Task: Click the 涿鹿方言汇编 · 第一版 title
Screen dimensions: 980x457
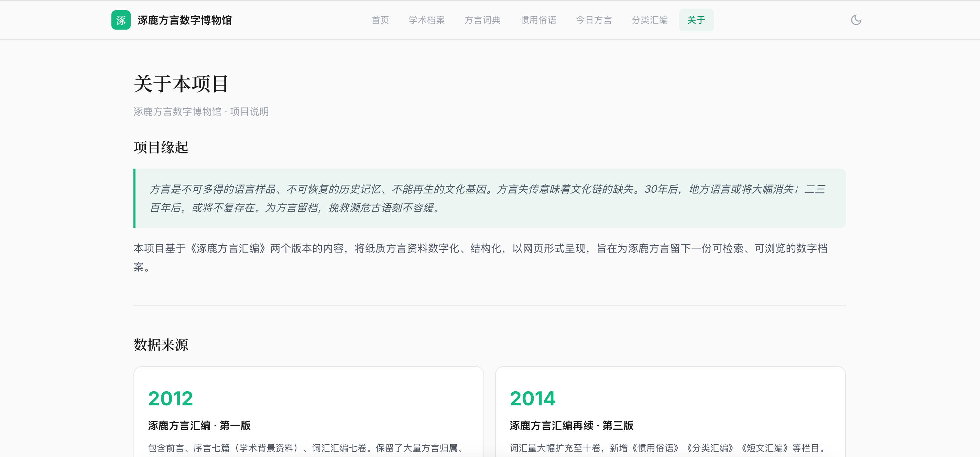Action: tap(199, 425)
